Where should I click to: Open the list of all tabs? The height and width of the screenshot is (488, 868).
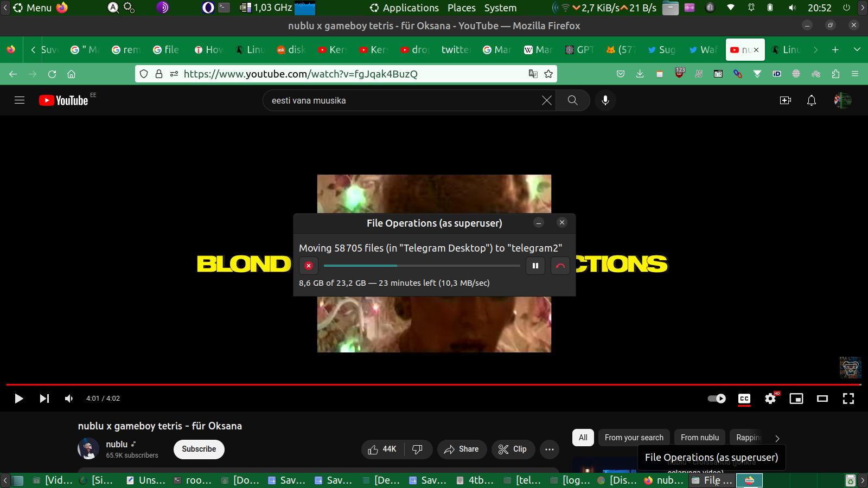(x=857, y=50)
